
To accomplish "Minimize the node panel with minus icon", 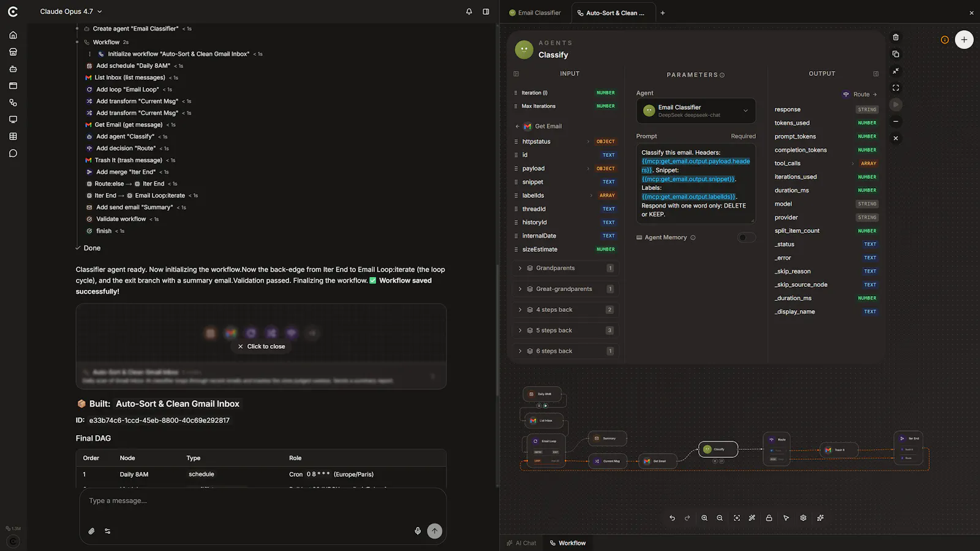I will point(895,121).
